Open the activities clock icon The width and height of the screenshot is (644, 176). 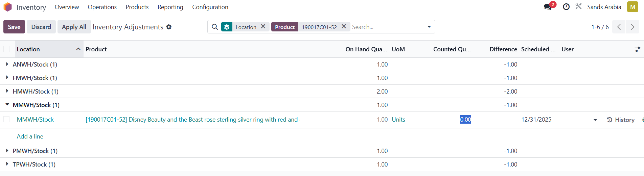[566, 7]
